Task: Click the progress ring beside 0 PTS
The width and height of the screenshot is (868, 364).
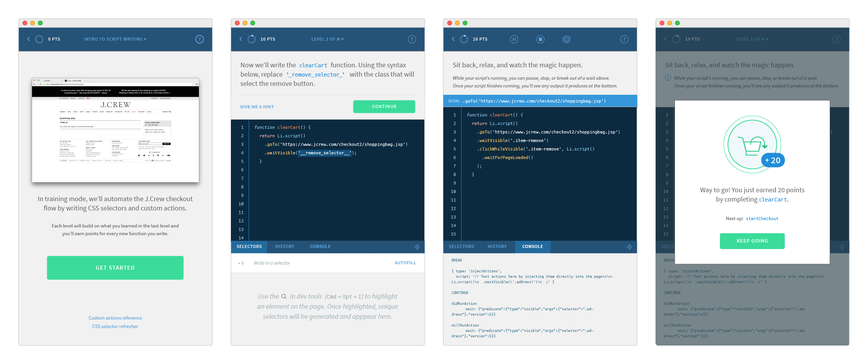Action: 39,39
